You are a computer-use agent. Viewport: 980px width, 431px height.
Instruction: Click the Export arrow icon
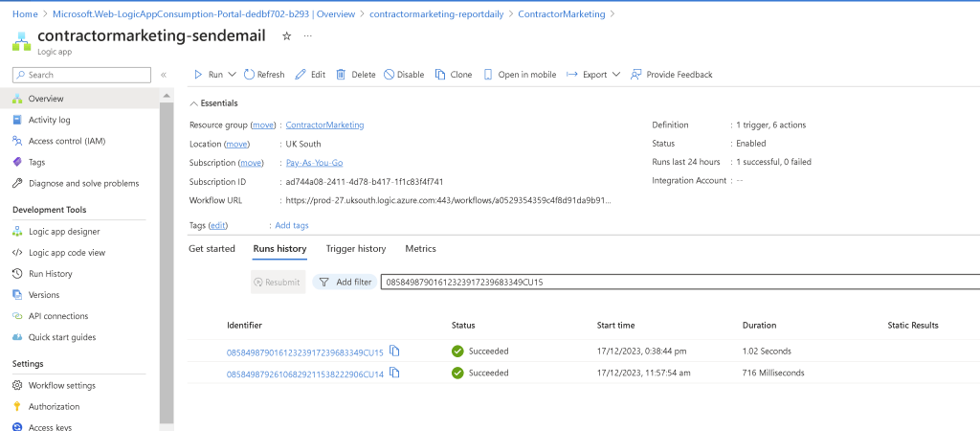pos(571,75)
